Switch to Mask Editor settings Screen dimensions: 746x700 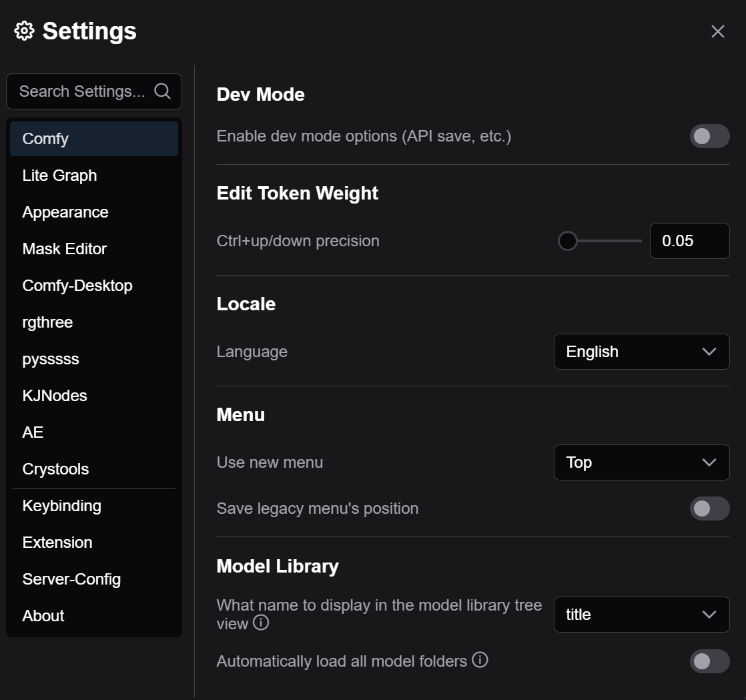tap(65, 249)
